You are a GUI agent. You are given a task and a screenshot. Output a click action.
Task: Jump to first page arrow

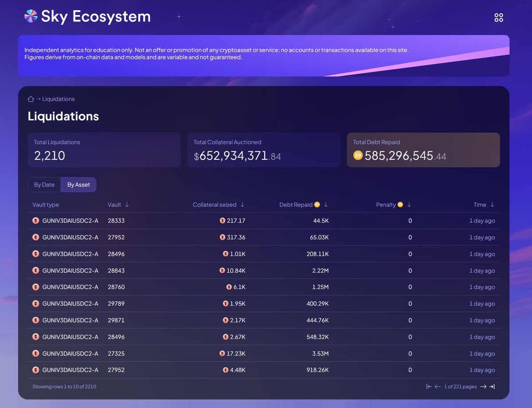pos(429,387)
